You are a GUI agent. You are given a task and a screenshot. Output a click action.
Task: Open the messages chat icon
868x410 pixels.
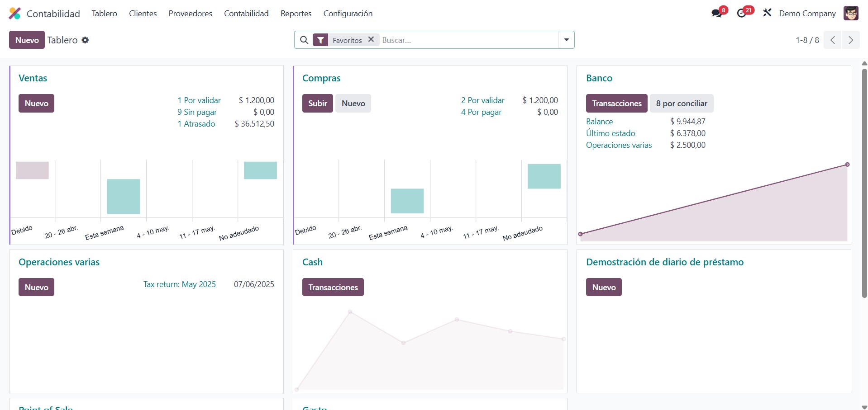click(x=717, y=14)
